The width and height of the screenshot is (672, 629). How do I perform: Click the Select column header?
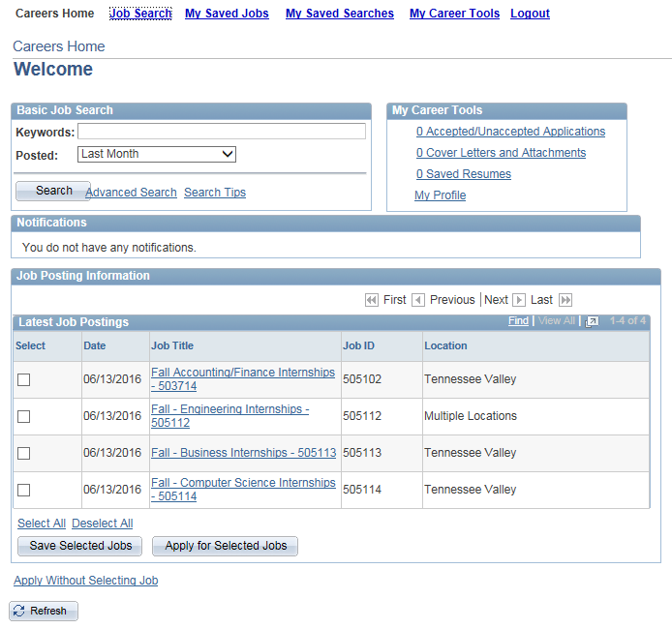click(x=30, y=345)
